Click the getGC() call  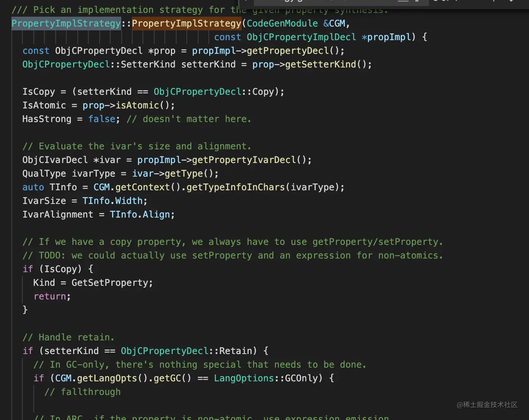(172, 378)
